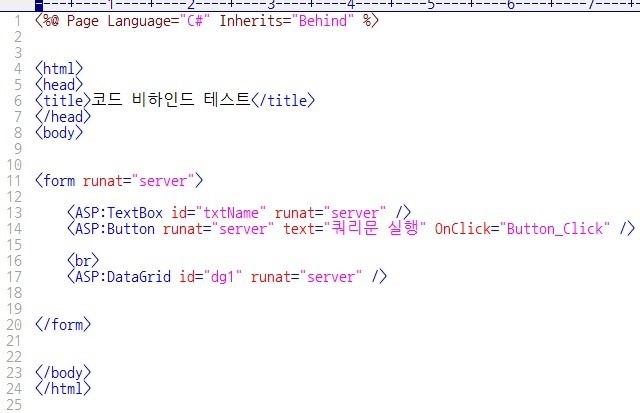Click the closing </title> tag
Viewport: 640px width, 413px height.
coord(283,100)
